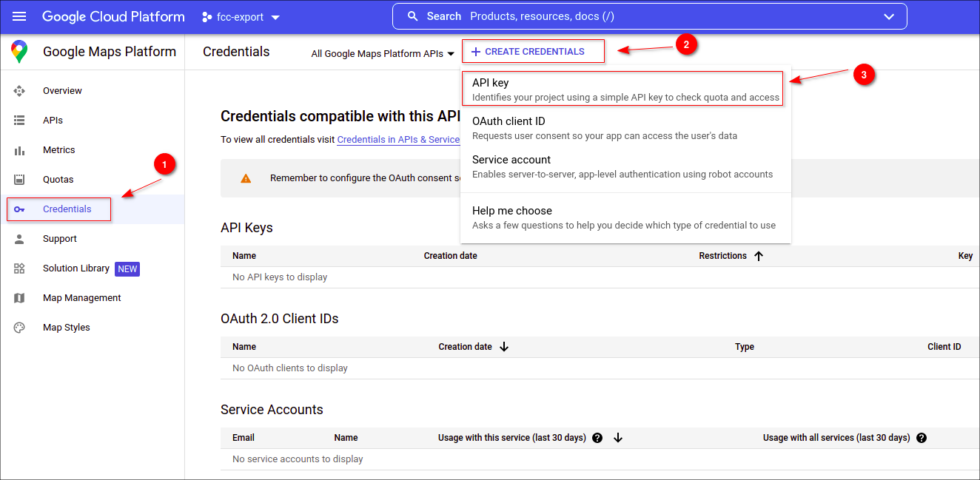This screenshot has width=980, height=480.
Task: Click the API Keys section heading
Action: [246, 228]
